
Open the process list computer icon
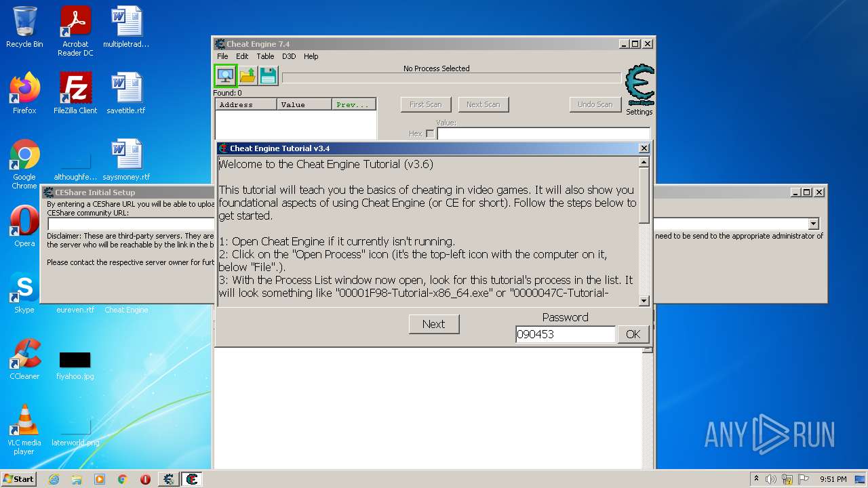point(225,75)
